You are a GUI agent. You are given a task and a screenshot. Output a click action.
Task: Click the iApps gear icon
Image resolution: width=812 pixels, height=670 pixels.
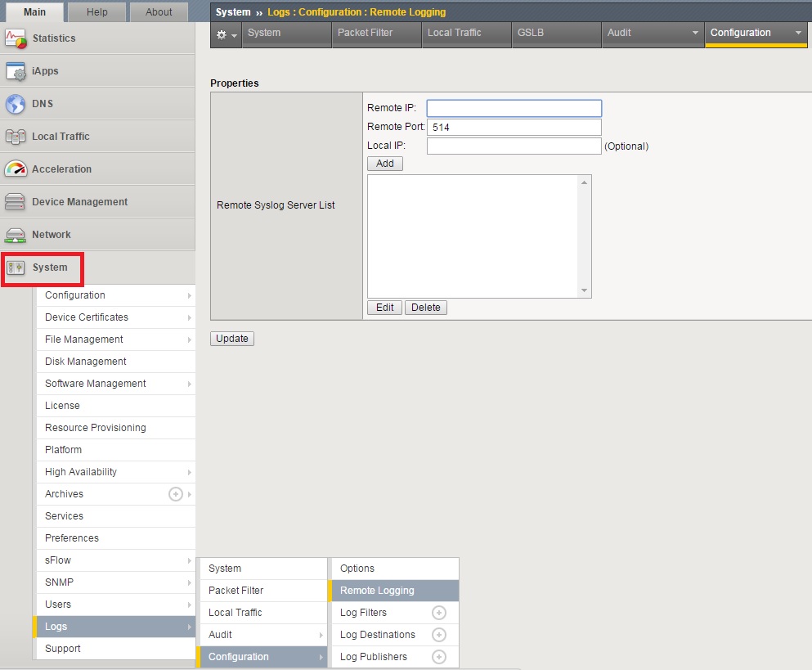[16, 71]
